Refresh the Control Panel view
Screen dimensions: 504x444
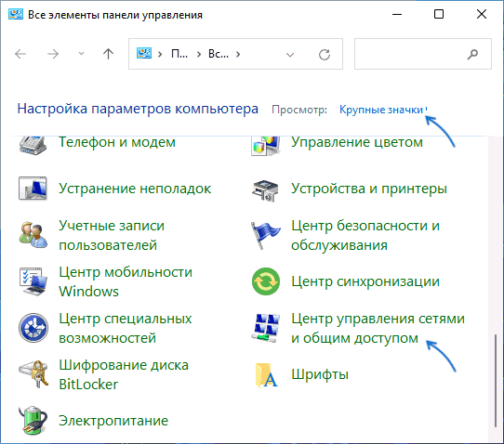(x=325, y=55)
